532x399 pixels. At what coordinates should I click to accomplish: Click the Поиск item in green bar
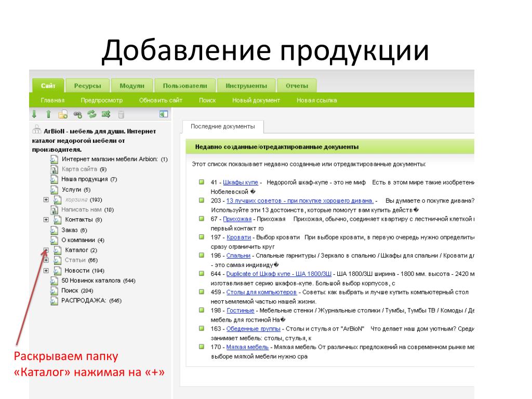(207, 100)
